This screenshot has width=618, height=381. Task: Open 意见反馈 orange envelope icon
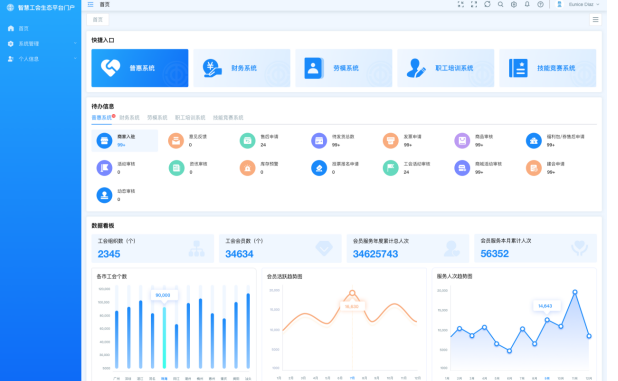pyautogui.click(x=176, y=141)
